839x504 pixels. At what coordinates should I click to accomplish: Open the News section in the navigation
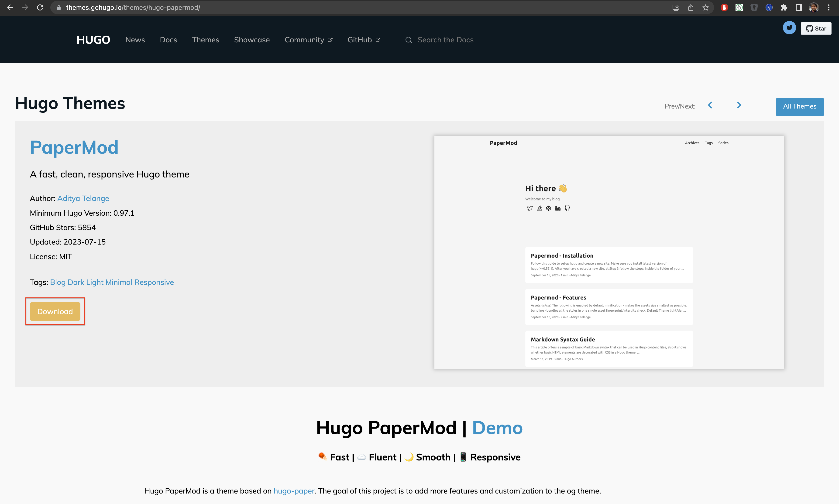pyautogui.click(x=135, y=40)
